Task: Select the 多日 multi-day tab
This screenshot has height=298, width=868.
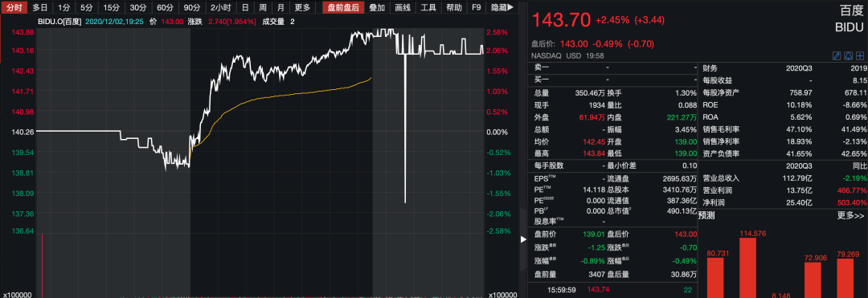Action: [40, 8]
